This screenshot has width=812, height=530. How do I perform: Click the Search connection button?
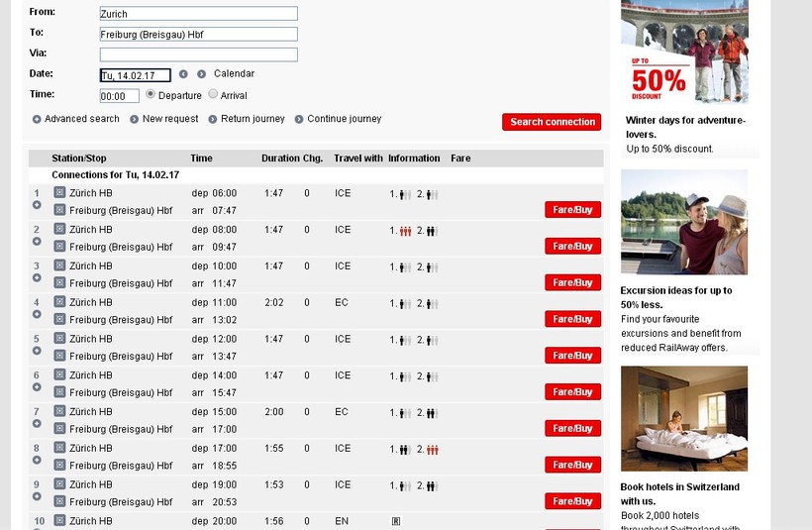coord(552,122)
